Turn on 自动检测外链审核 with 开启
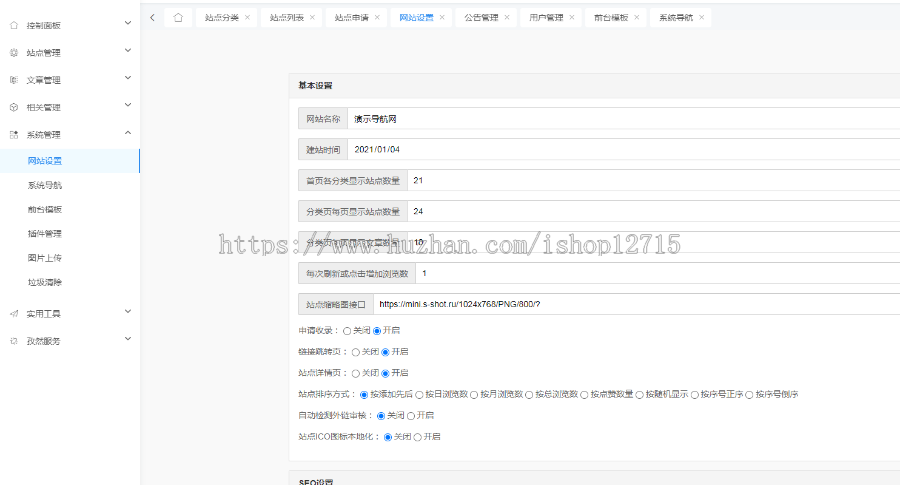The height and width of the screenshot is (485, 900). click(x=411, y=416)
